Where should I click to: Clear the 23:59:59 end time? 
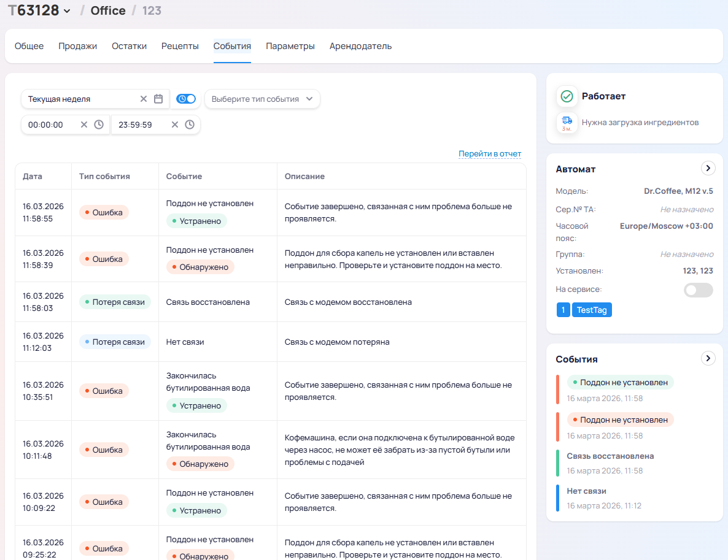(x=175, y=125)
